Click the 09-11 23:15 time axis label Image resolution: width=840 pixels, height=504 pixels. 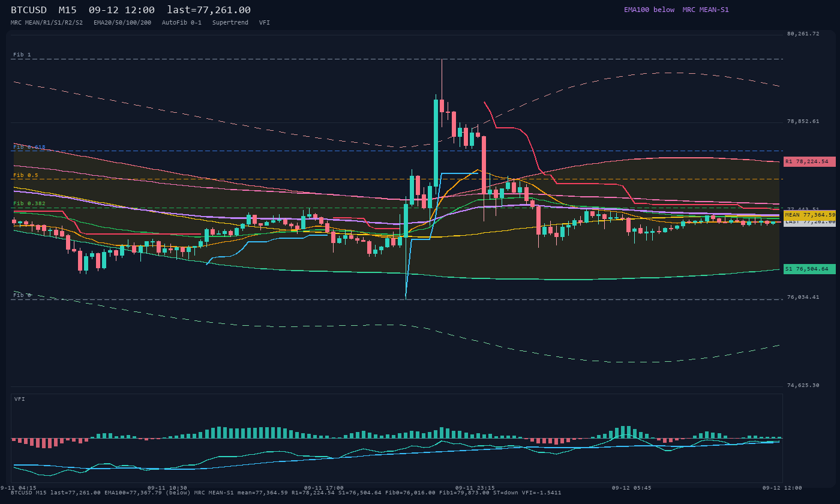475,488
